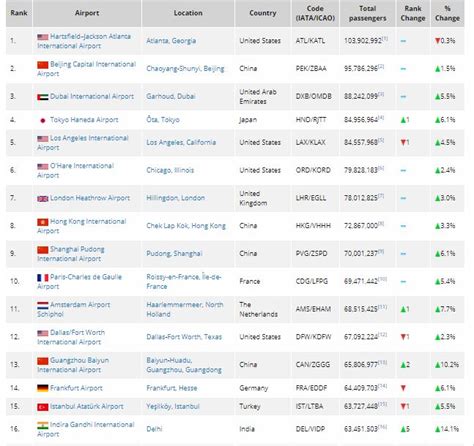Click the % Change column header

pos(447,13)
